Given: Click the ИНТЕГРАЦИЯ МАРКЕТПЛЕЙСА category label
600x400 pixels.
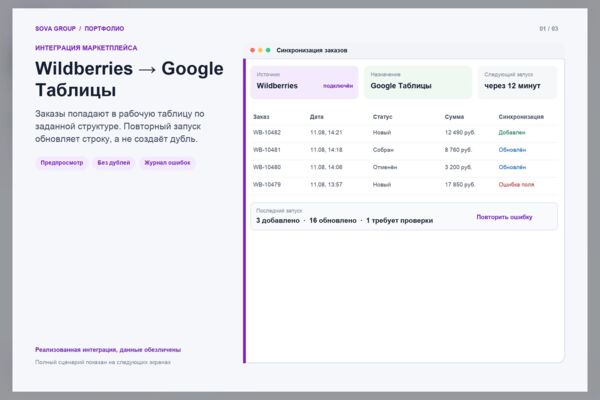Looking at the screenshot, I should click(86, 48).
